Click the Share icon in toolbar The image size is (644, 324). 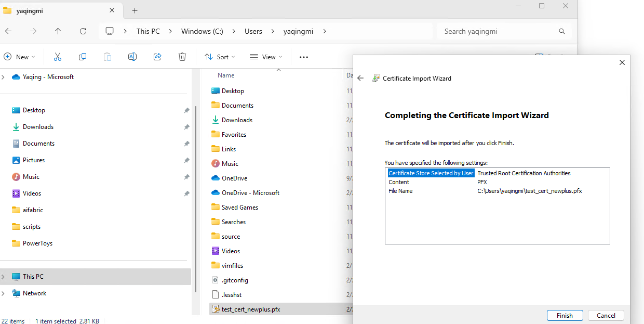click(x=157, y=57)
